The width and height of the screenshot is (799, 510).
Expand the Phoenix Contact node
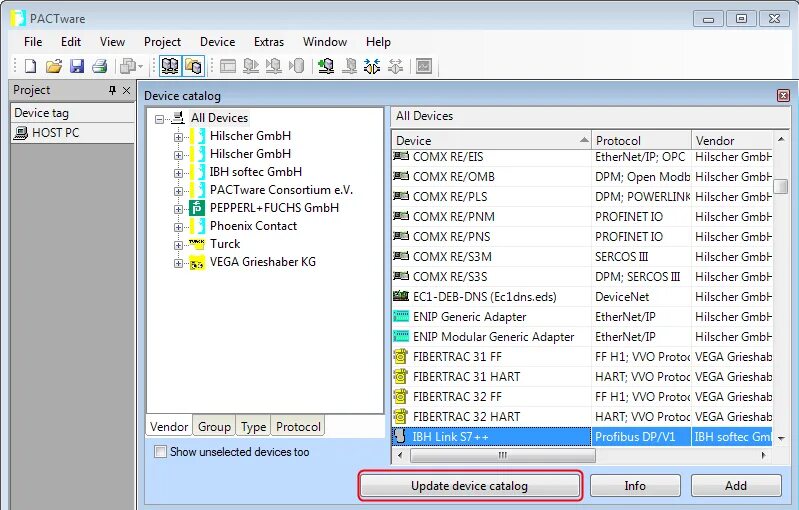pyautogui.click(x=178, y=227)
